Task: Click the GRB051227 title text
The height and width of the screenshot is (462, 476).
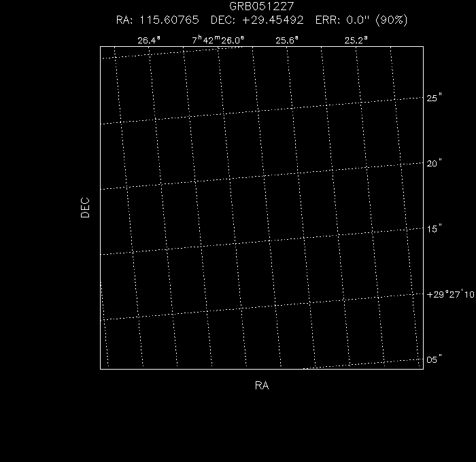Action: click(262, 6)
